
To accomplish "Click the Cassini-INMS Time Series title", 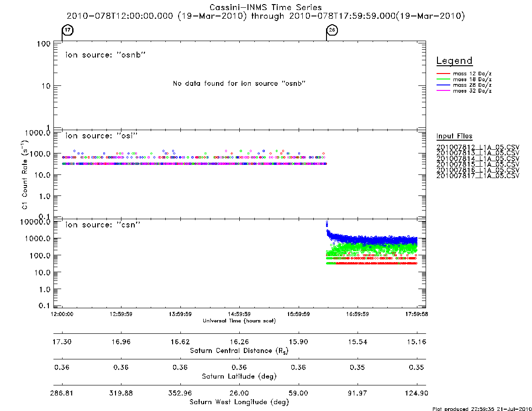I will click(x=266, y=7).
